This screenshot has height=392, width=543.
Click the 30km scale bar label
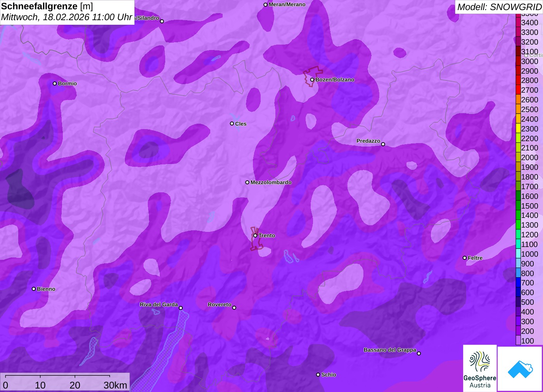coord(115,385)
